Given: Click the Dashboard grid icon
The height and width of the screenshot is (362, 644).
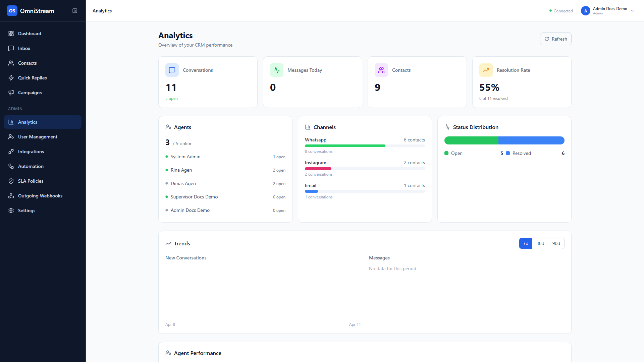Looking at the screenshot, I should click(x=11, y=34).
